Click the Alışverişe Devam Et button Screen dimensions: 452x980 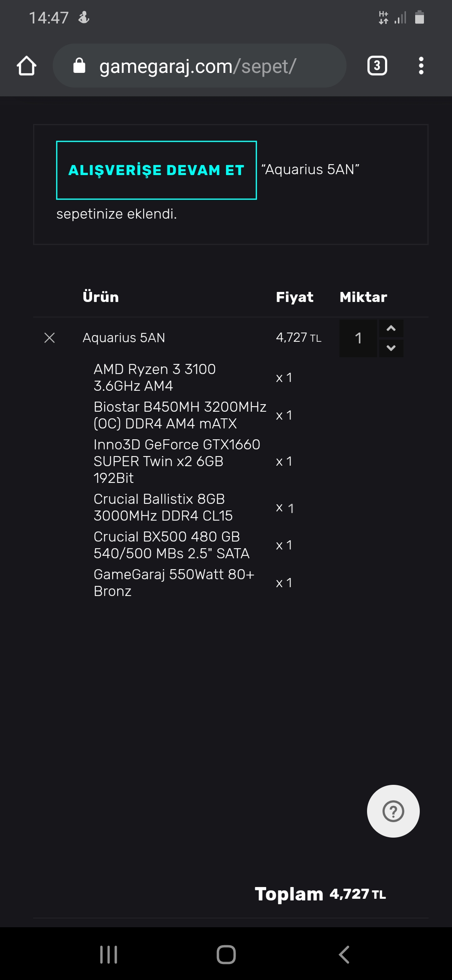pyautogui.click(x=157, y=170)
